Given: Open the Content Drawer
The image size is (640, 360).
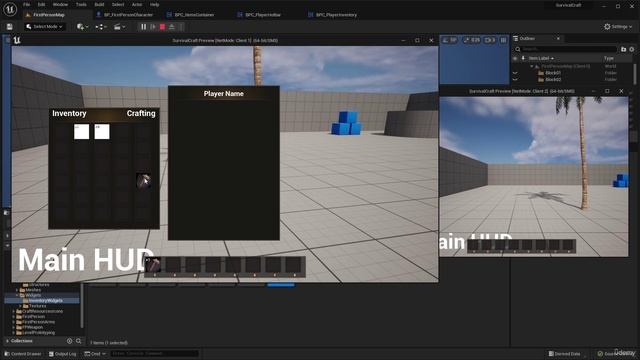Looking at the screenshot, I should 23,353.
